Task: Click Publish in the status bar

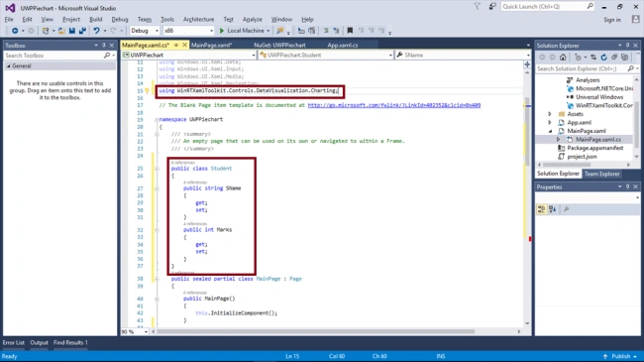Action: pos(621,356)
